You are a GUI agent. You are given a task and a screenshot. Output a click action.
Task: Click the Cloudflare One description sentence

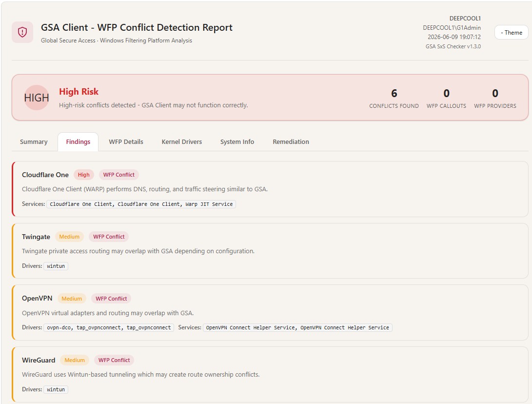coord(145,189)
